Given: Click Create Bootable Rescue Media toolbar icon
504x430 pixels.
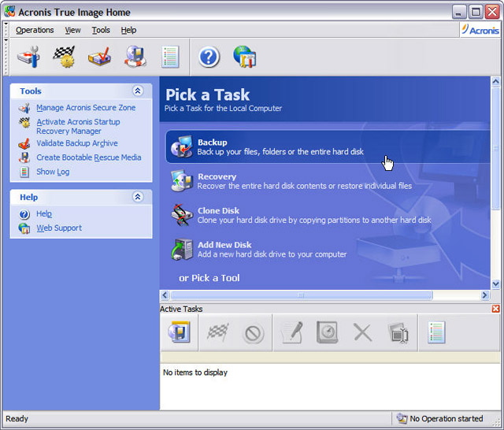Looking at the screenshot, I should (135, 57).
